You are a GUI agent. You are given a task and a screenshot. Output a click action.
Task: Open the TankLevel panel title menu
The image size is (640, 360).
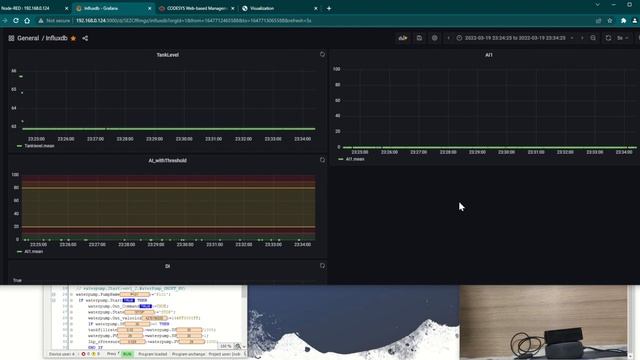click(x=167, y=55)
